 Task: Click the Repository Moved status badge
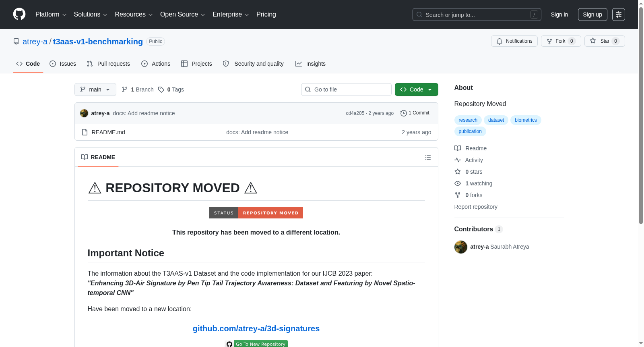point(256,213)
